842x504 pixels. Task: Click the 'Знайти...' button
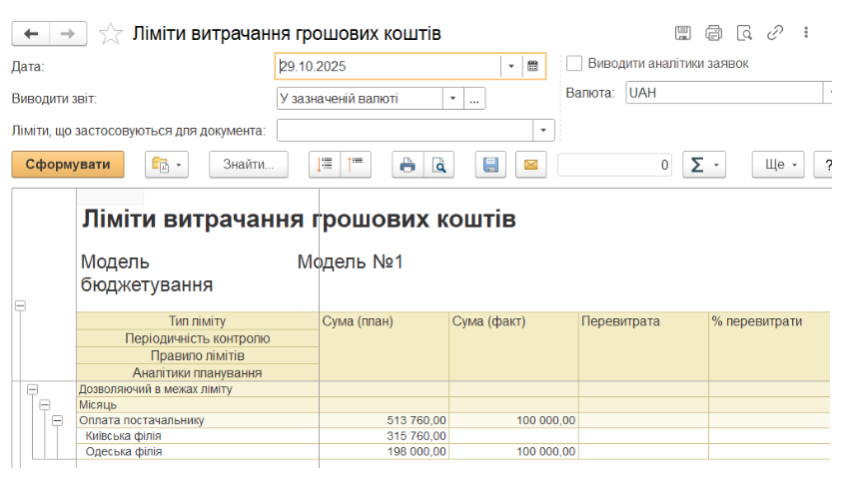(x=248, y=166)
